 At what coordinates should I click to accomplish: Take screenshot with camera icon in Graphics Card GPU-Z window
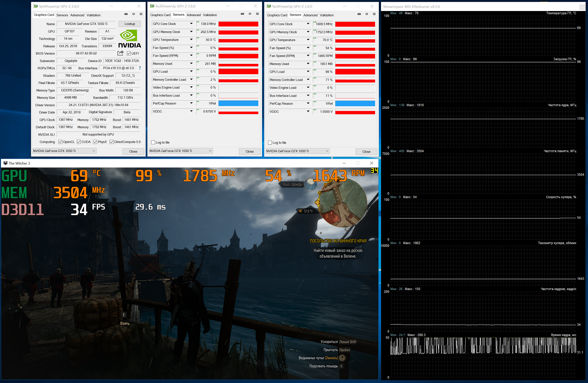(126, 14)
